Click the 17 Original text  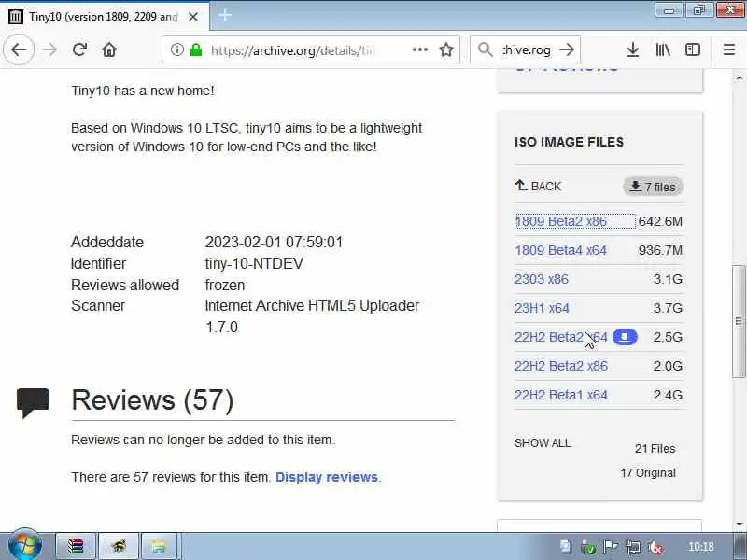[647, 473]
